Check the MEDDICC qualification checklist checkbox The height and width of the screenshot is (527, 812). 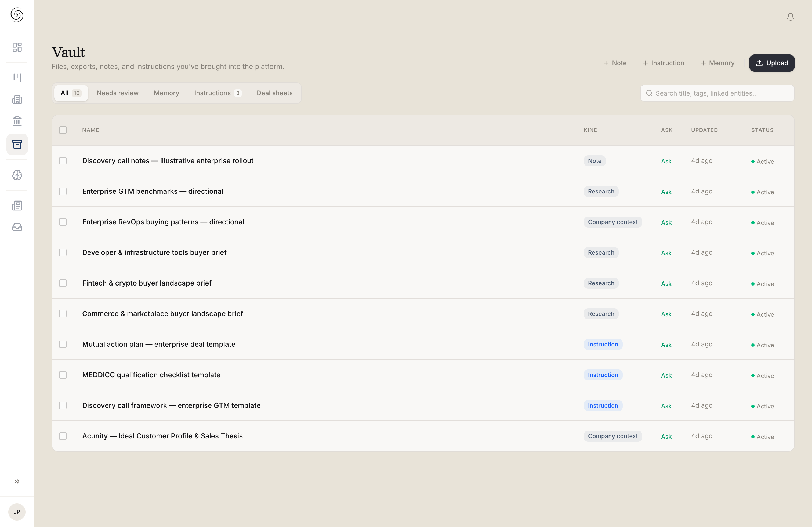point(63,375)
